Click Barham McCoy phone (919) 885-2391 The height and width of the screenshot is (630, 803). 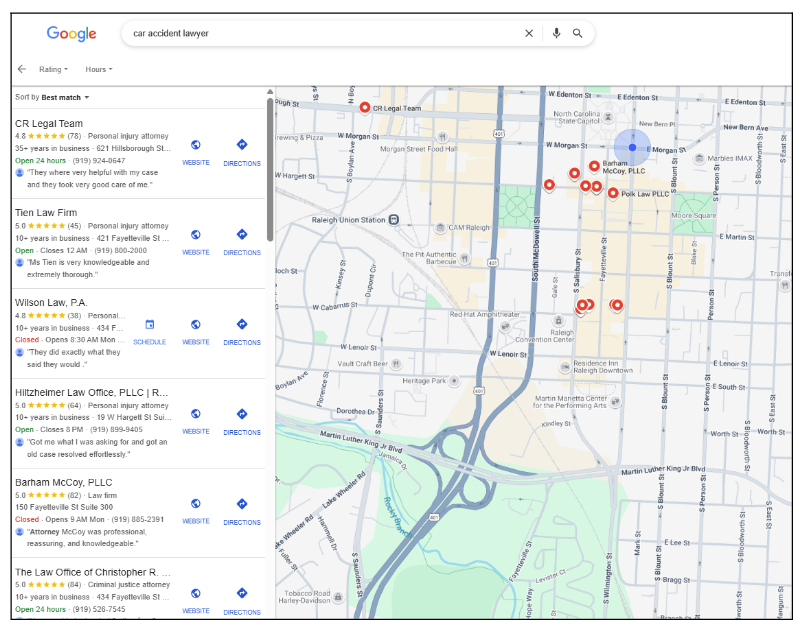pos(138,519)
